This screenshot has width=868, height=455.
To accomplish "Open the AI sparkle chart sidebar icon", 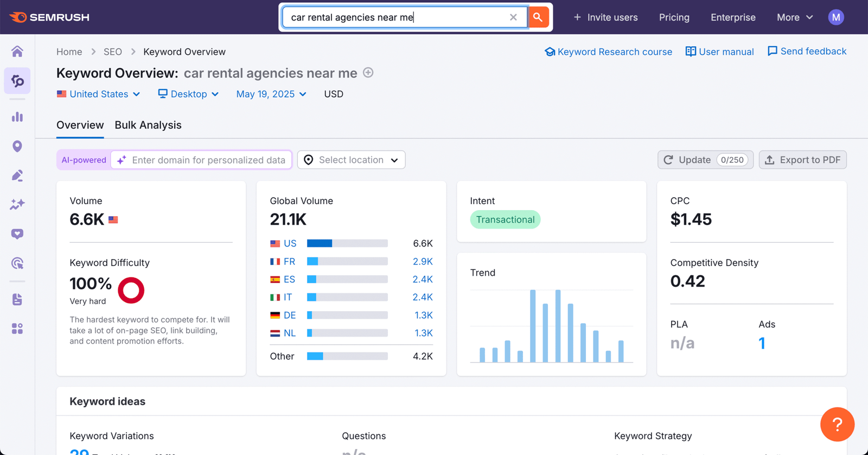I will tap(17, 205).
